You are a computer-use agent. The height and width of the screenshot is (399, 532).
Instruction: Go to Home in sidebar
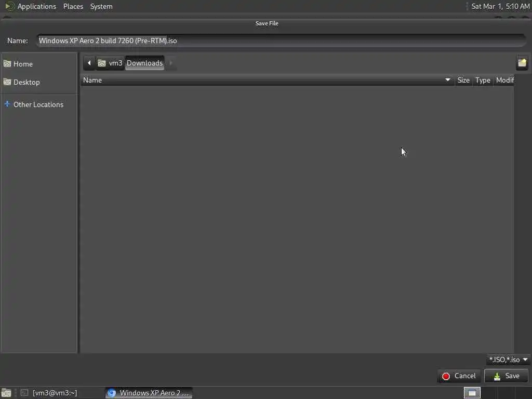pyautogui.click(x=38, y=64)
